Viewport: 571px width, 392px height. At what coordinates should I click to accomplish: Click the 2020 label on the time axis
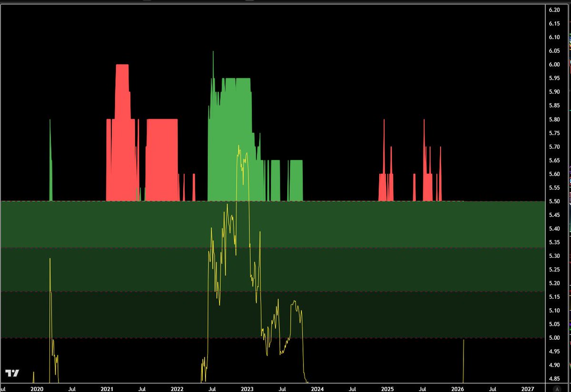point(37,388)
